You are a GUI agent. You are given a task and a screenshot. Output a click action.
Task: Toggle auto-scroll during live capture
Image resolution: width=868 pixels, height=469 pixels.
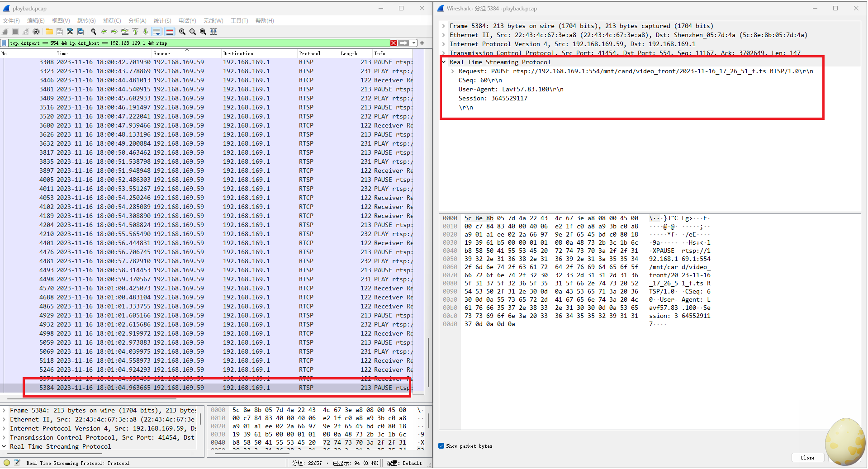(x=157, y=32)
